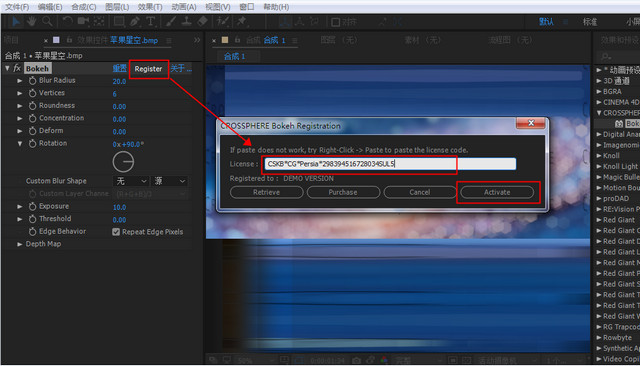
Task: Open 编辑(E) menu
Action: click(50, 7)
